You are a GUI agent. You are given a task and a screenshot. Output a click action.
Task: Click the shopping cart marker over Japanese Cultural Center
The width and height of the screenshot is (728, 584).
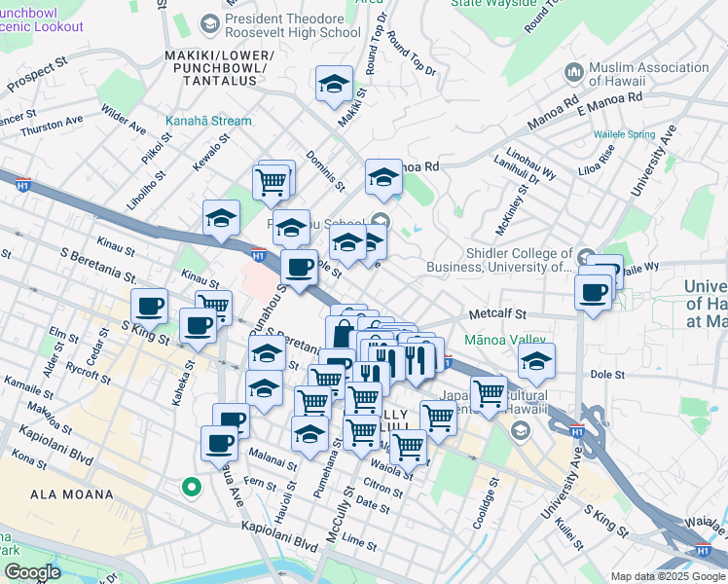click(489, 396)
